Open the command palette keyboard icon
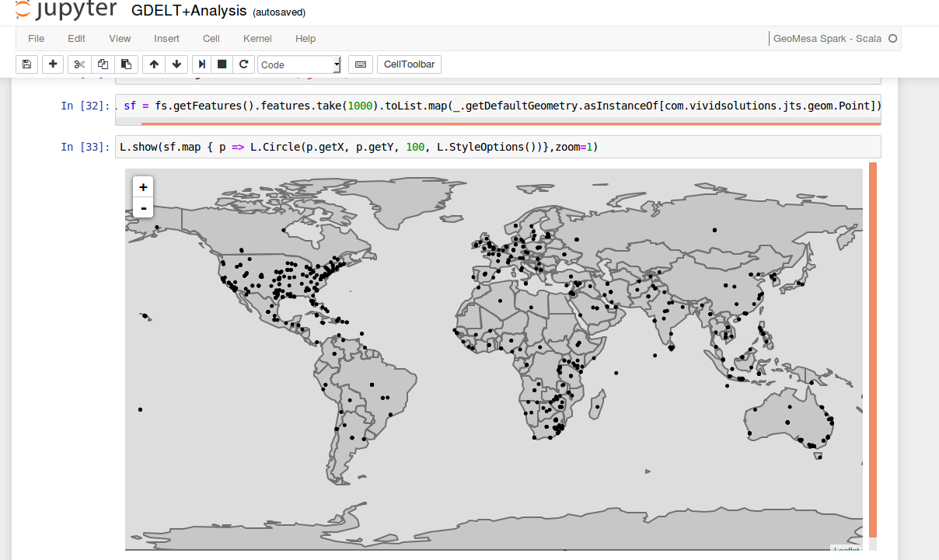The height and width of the screenshot is (560, 939). pyautogui.click(x=360, y=64)
